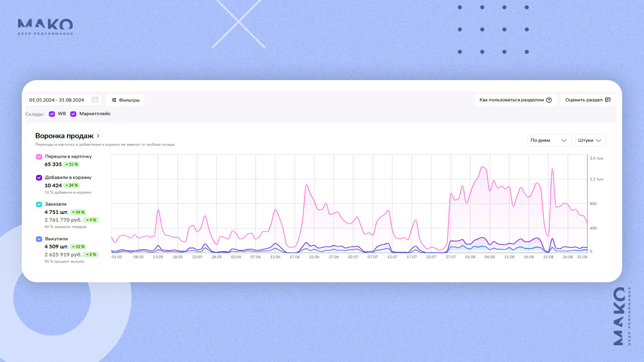This screenshot has width=644, height=362.
Task: Click the 4 751 шт. orders value
Action: [x=56, y=212]
